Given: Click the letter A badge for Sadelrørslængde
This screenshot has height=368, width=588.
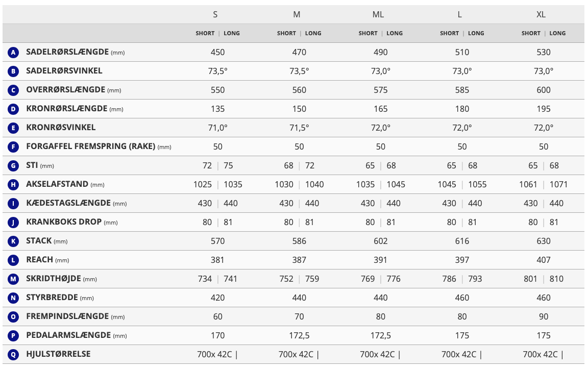Looking at the screenshot, I should click(13, 52).
